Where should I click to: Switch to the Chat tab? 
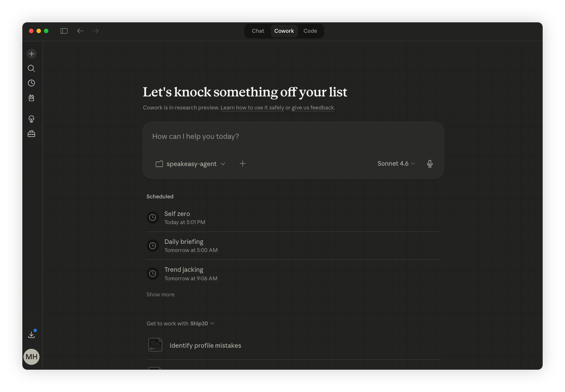pos(258,31)
